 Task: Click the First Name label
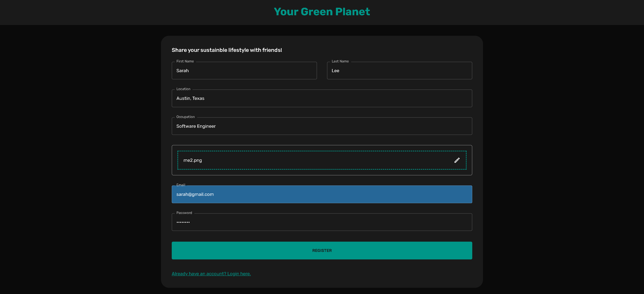point(185,61)
